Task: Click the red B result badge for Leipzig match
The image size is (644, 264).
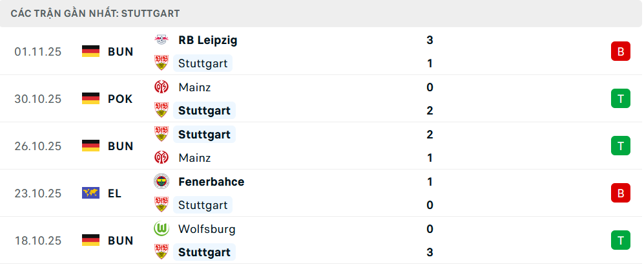Action: (620, 52)
